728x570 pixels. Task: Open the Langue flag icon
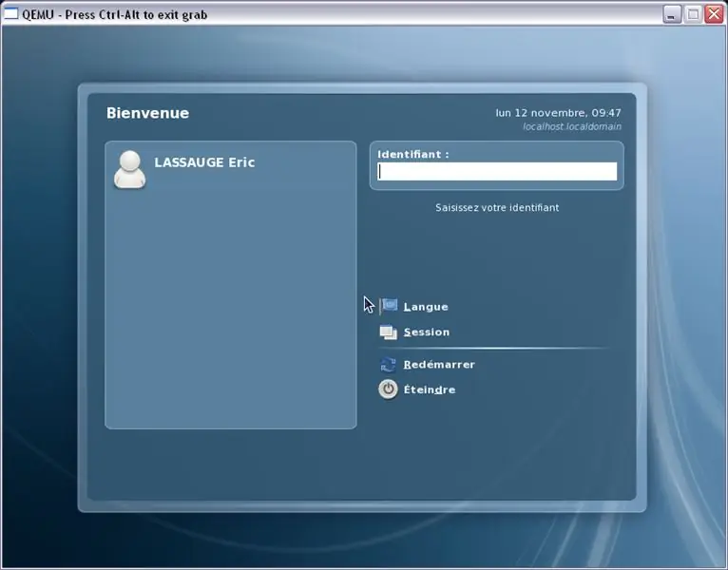389,306
